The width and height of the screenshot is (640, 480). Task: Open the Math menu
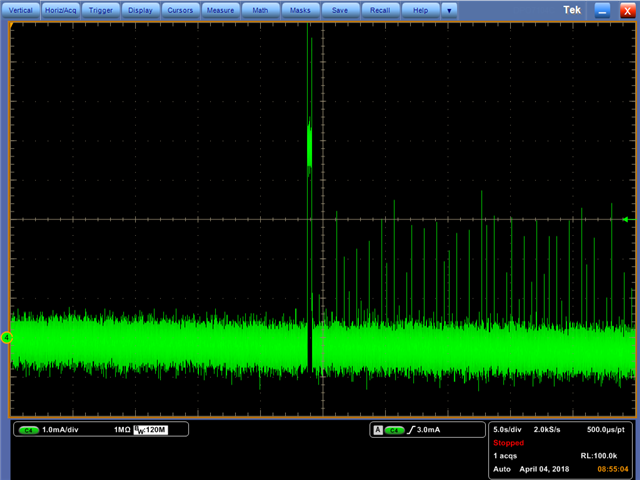pyautogui.click(x=260, y=10)
